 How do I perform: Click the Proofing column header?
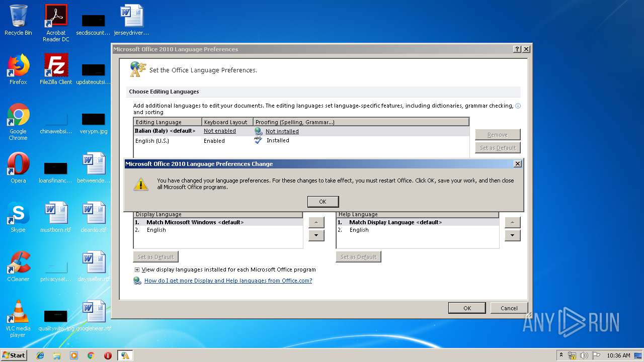tap(361, 122)
